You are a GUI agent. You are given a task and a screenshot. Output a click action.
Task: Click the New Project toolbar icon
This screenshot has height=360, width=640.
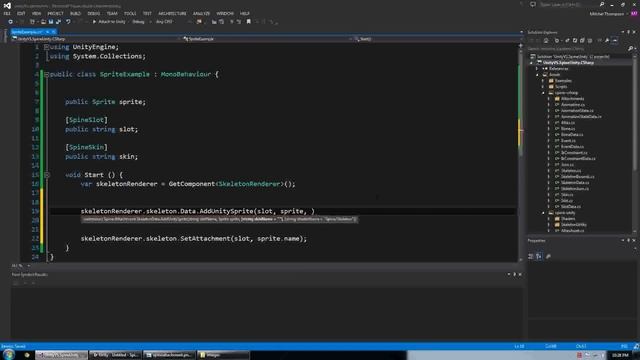32,22
